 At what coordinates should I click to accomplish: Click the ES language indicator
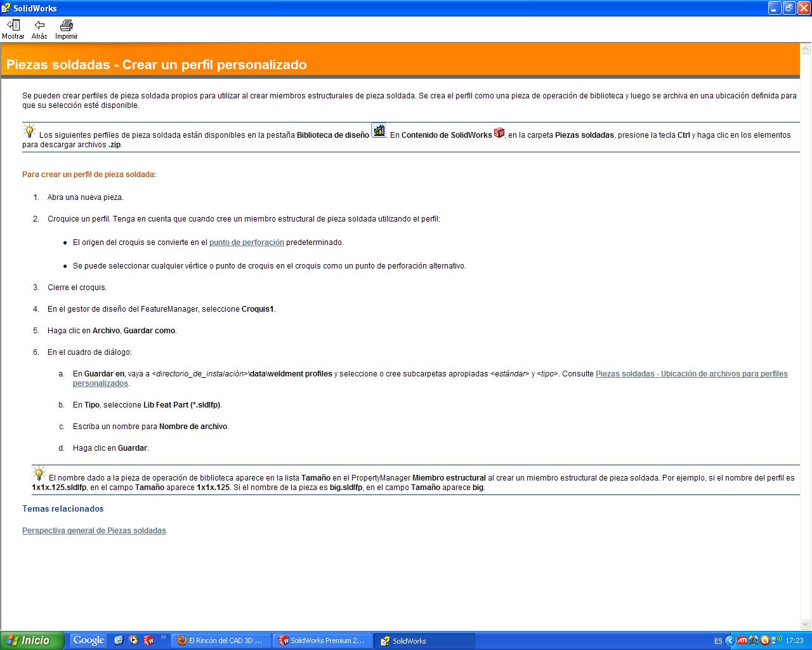718,641
